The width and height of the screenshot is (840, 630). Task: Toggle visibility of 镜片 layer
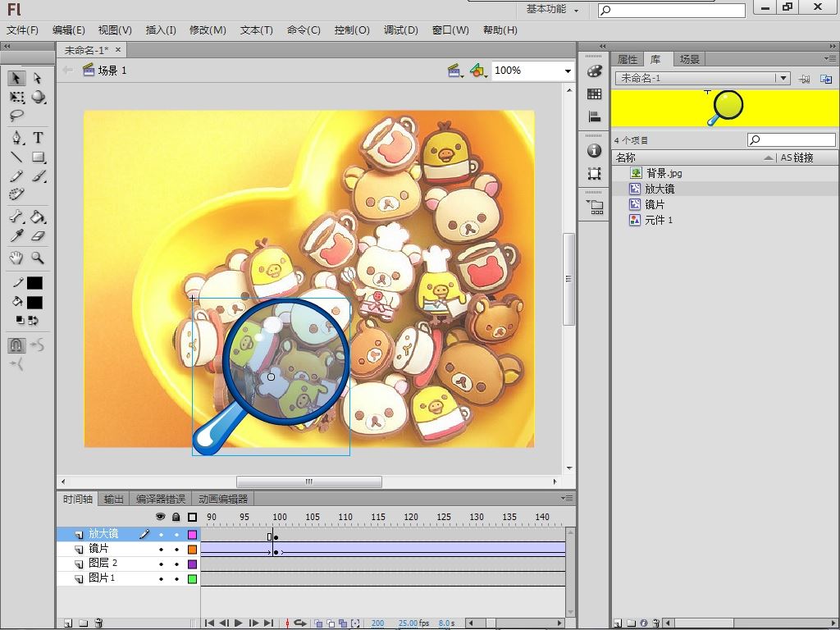point(161,550)
